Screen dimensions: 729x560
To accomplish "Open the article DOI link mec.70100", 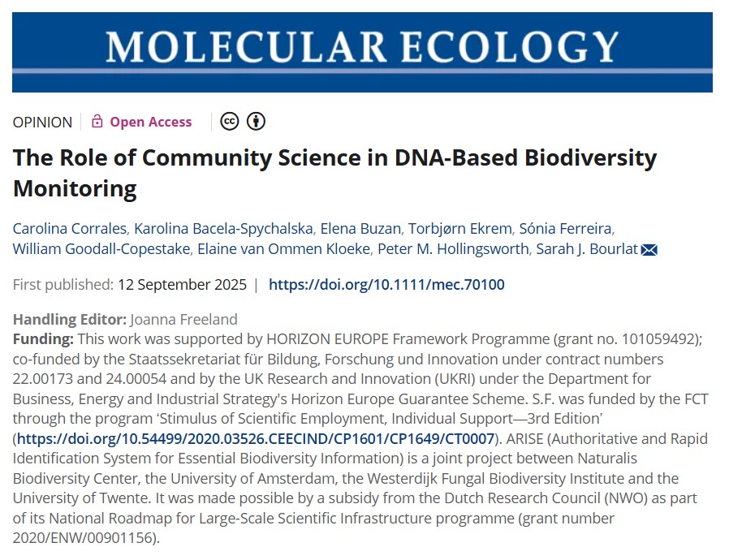I will [386, 285].
